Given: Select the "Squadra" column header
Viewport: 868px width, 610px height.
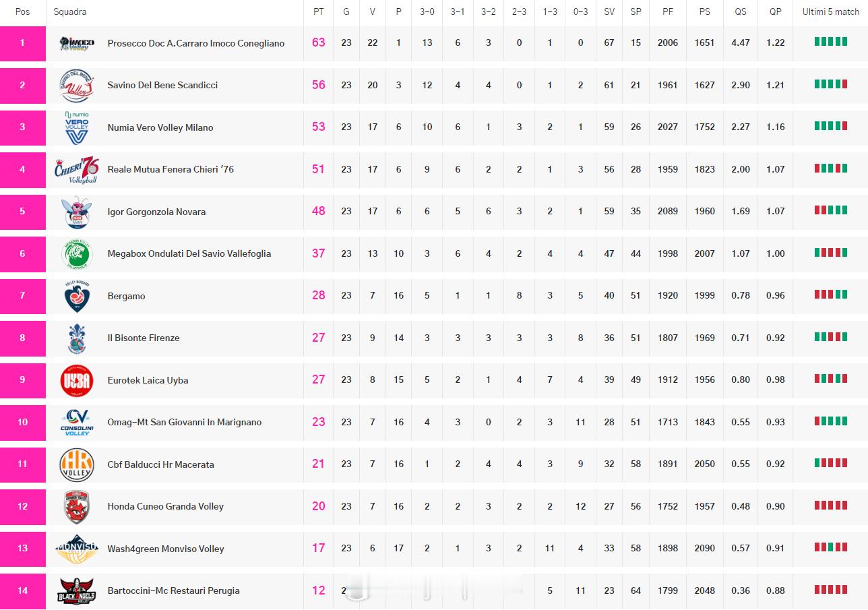Looking at the screenshot, I should pyautogui.click(x=70, y=11).
